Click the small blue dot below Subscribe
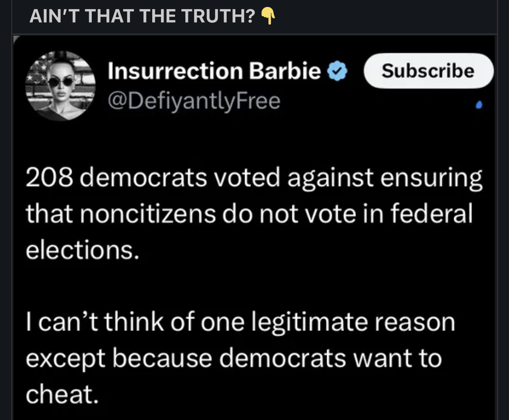 tap(479, 104)
